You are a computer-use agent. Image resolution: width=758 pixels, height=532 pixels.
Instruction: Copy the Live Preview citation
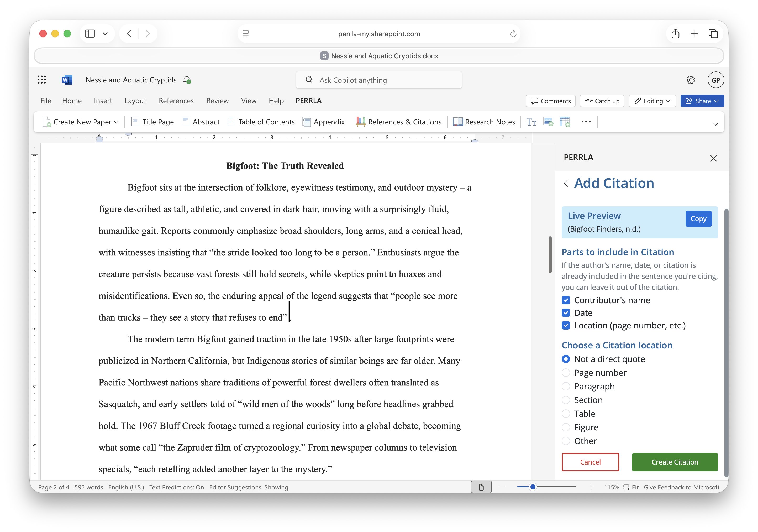(x=698, y=218)
